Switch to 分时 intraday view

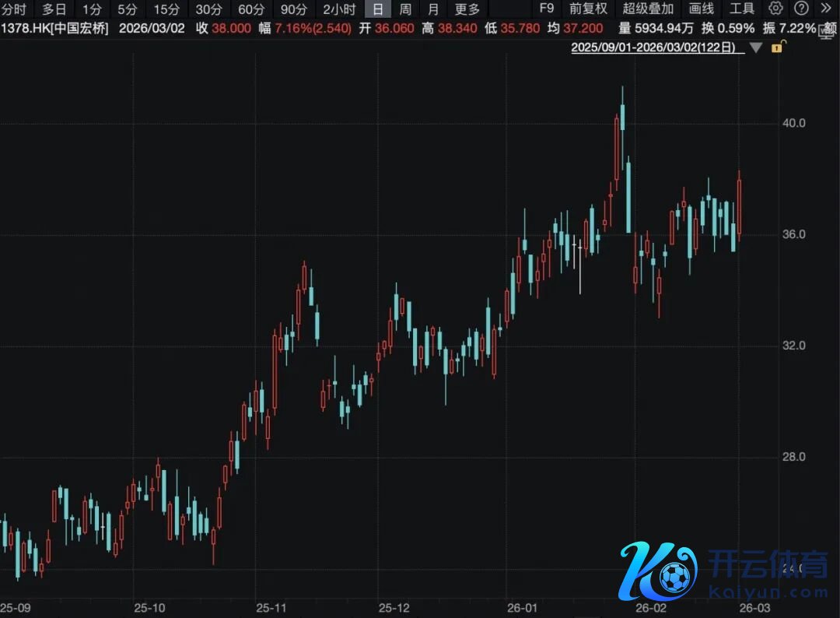[x=13, y=9]
